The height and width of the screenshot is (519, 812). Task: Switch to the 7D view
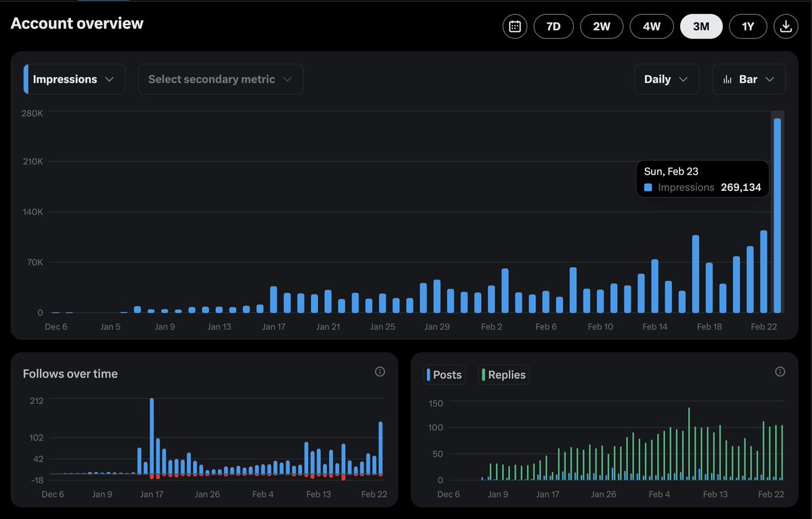coord(554,26)
